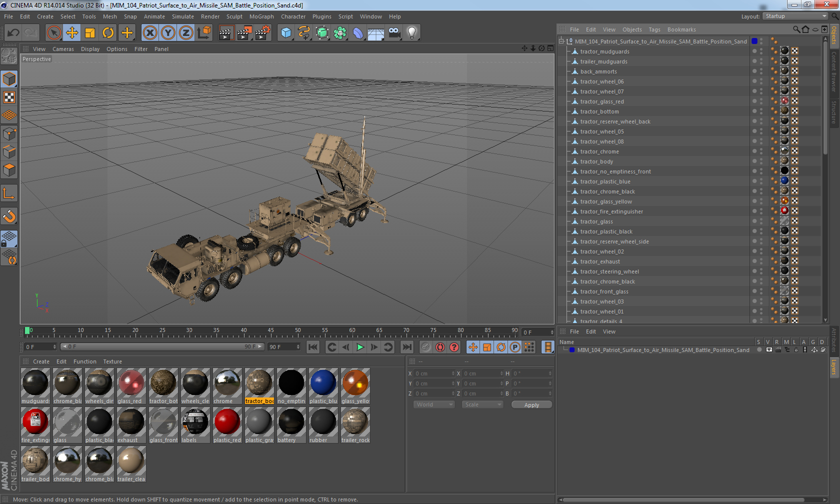Toggle visibility dots for tractor_mudguards
The width and height of the screenshot is (840, 504).
click(x=761, y=51)
